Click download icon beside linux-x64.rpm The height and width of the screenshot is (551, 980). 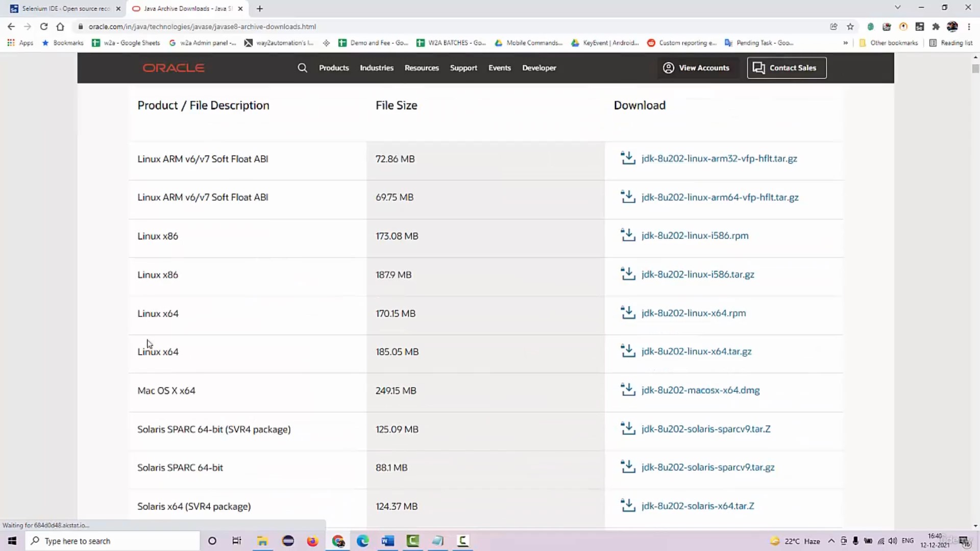pos(628,313)
